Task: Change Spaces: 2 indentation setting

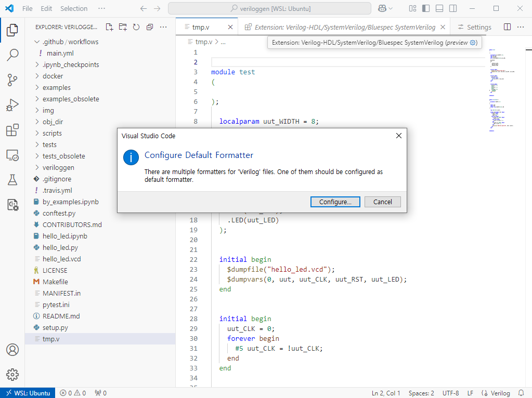Action: (421, 393)
